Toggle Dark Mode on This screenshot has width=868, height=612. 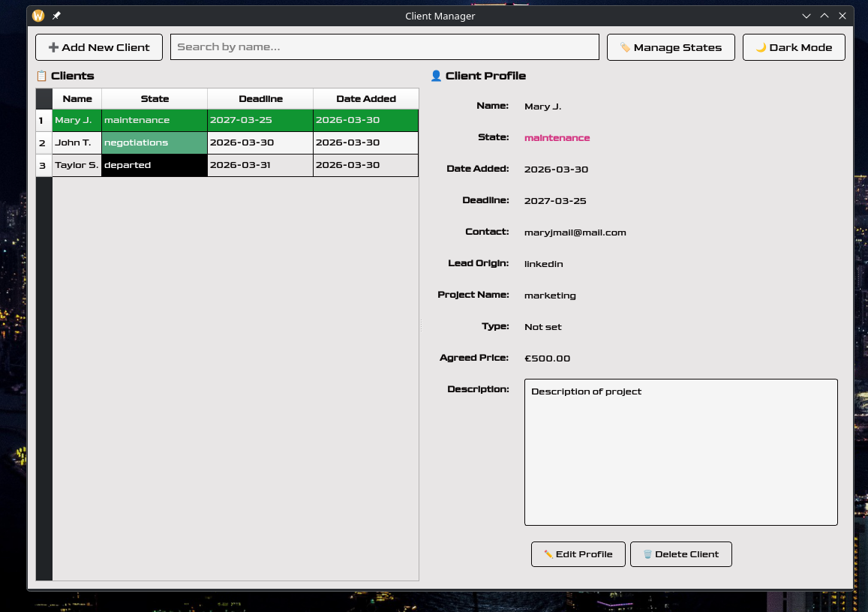pyautogui.click(x=794, y=47)
